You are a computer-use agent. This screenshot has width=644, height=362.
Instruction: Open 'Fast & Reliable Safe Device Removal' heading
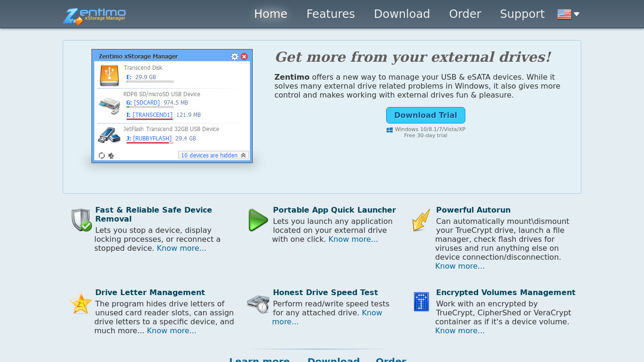click(154, 214)
